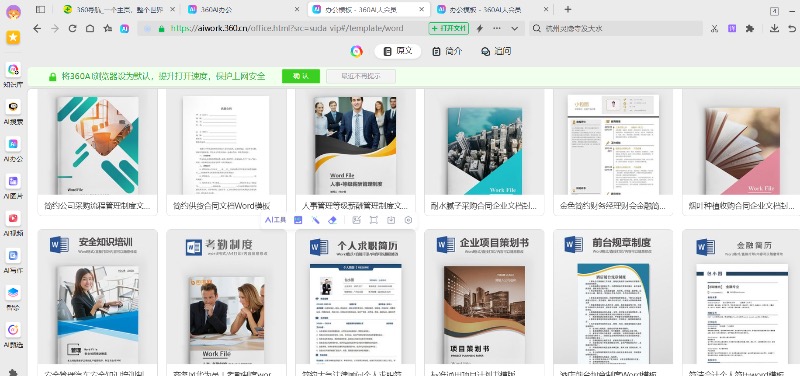The height and width of the screenshot is (376, 800).
Task: Open a new tab with the plus button
Action: (568, 9)
